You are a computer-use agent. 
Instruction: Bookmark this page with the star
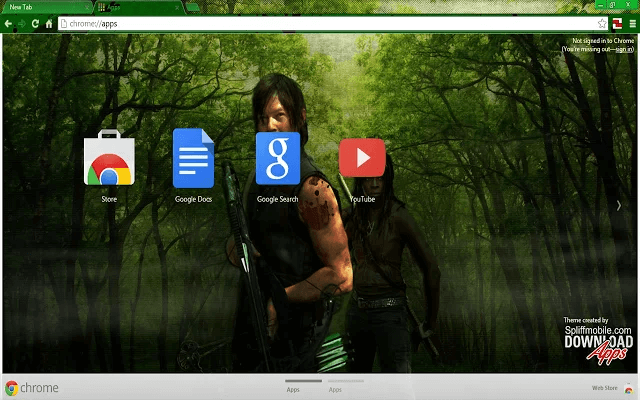point(602,24)
